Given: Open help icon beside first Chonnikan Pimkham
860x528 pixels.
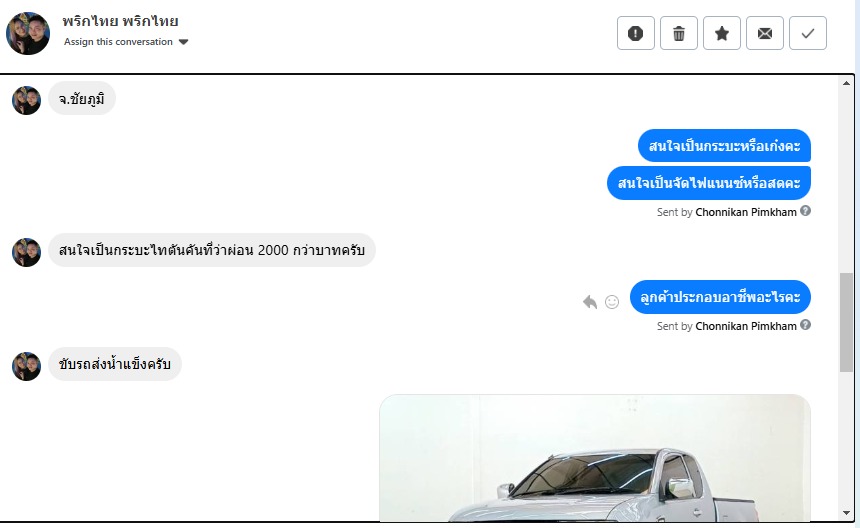Looking at the screenshot, I should 805,211.
